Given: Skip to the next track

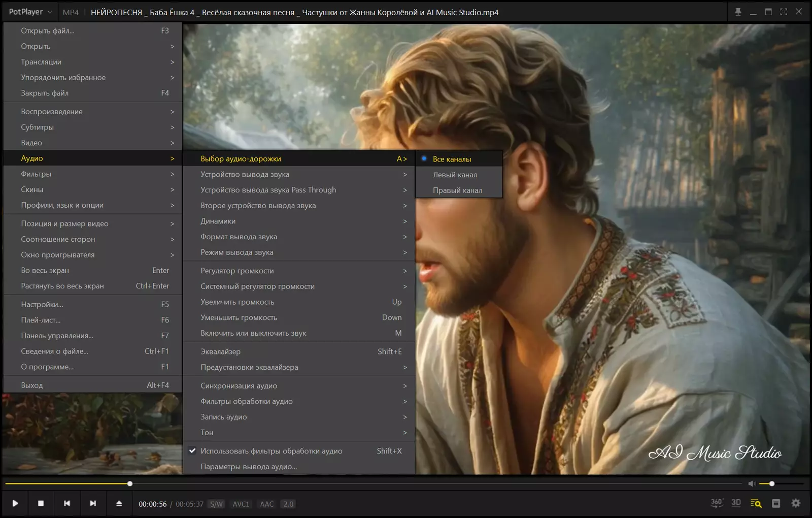Looking at the screenshot, I should coord(93,503).
